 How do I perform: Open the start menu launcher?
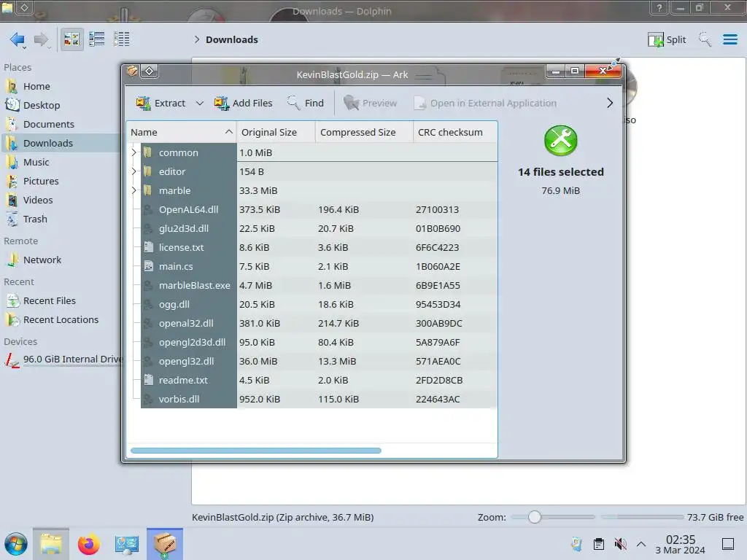click(16, 544)
